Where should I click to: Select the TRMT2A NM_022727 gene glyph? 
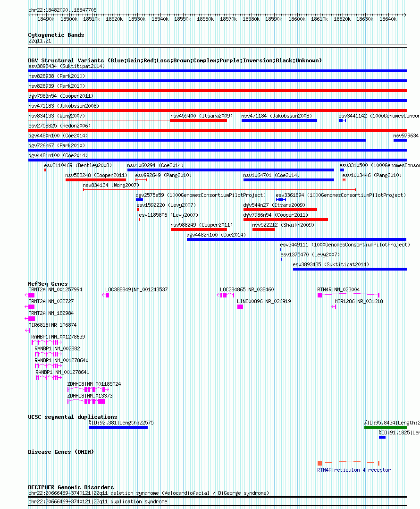coord(30,307)
